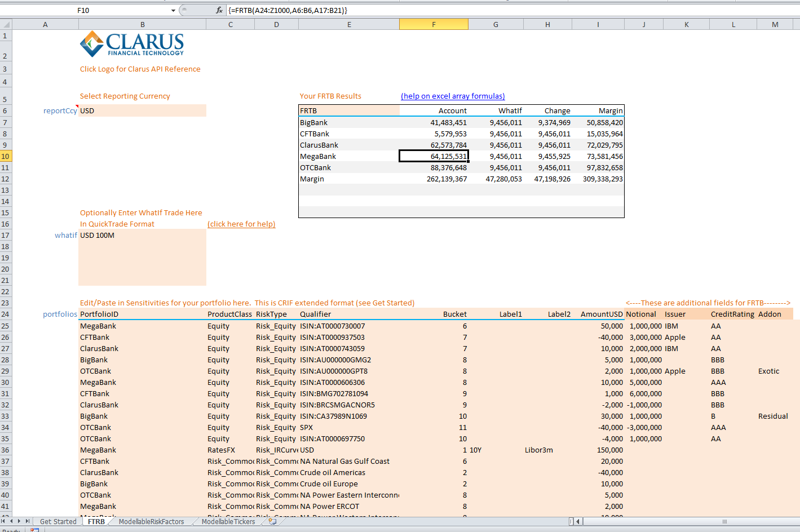Click the CFTBank Change value 9,456,011
The width and height of the screenshot is (800, 532).
pyautogui.click(x=547, y=134)
